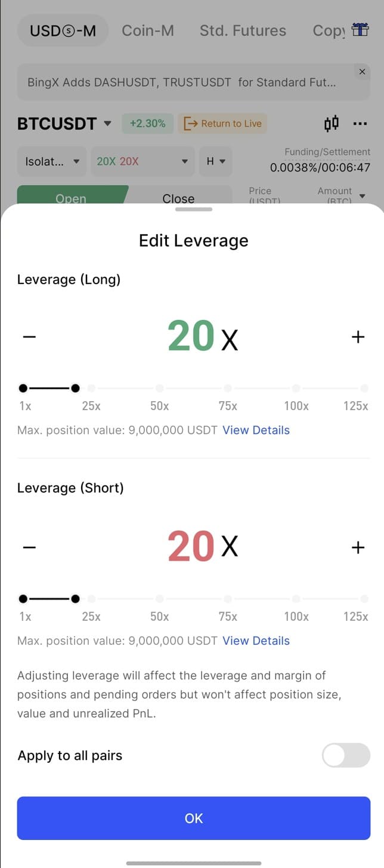This screenshot has width=384, height=868.
Task: Toggle Apply to all pairs switch
Action: pos(346,755)
